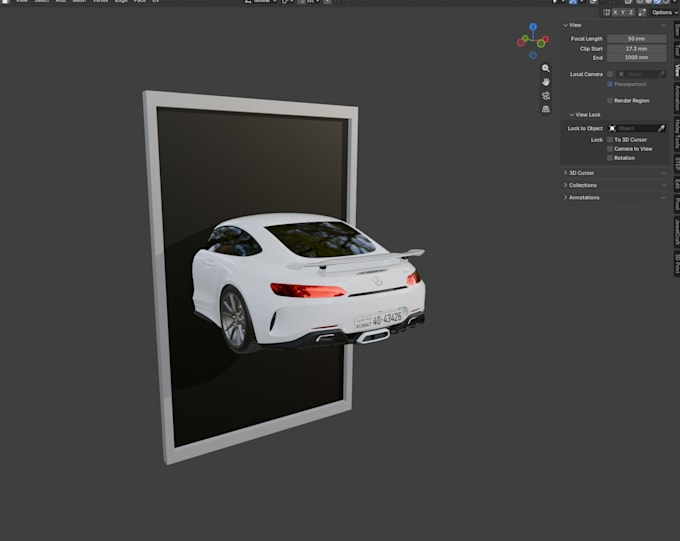Click the View panel drag handle
This screenshot has width=680, height=541.
663,25
